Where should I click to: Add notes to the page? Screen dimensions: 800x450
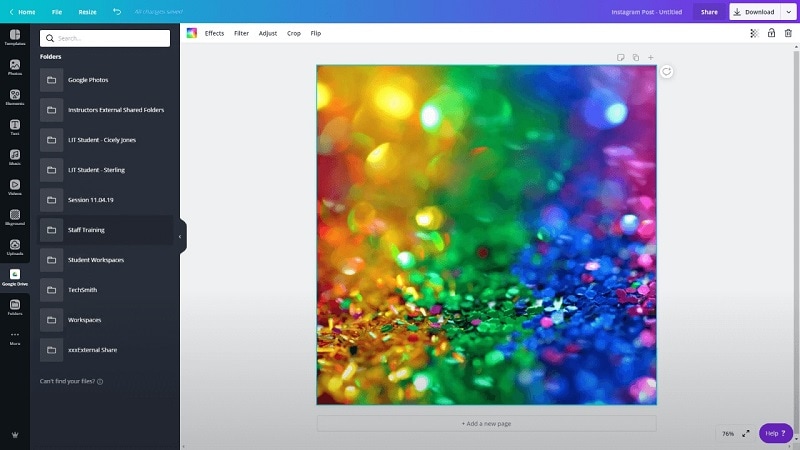click(x=620, y=58)
